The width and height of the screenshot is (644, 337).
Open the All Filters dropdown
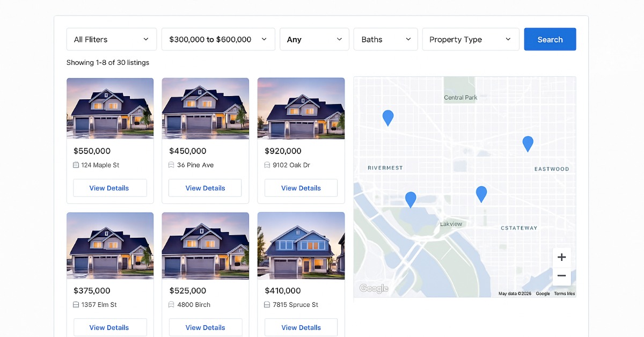click(112, 39)
